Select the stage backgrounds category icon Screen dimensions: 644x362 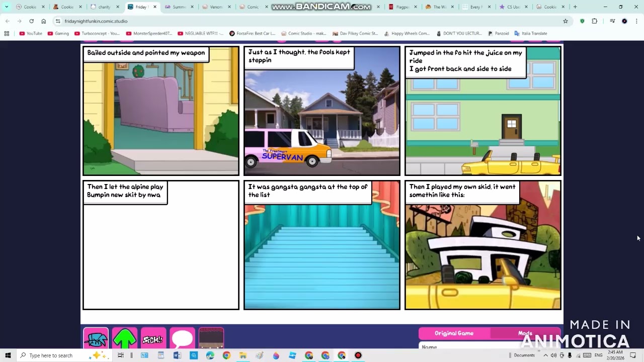coord(211,338)
